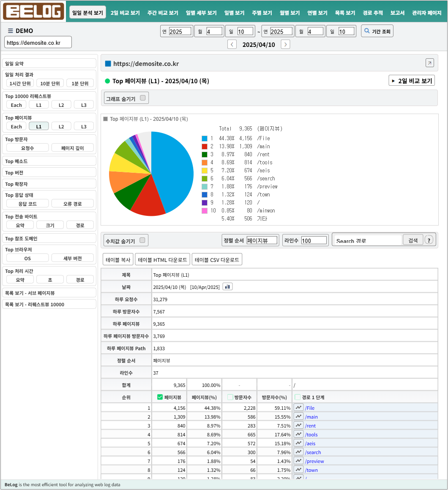Open trend graph icon for /town row
This screenshot has width=448, height=490.
(x=298, y=470)
